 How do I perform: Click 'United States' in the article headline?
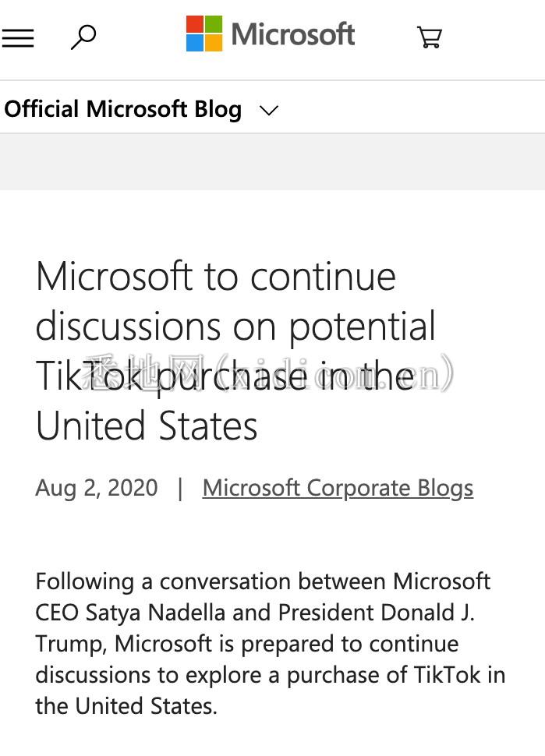click(147, 426)
